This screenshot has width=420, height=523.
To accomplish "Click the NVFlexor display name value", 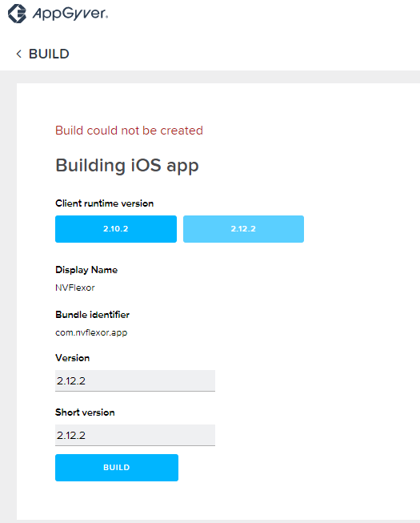I will tap(75, 288).
